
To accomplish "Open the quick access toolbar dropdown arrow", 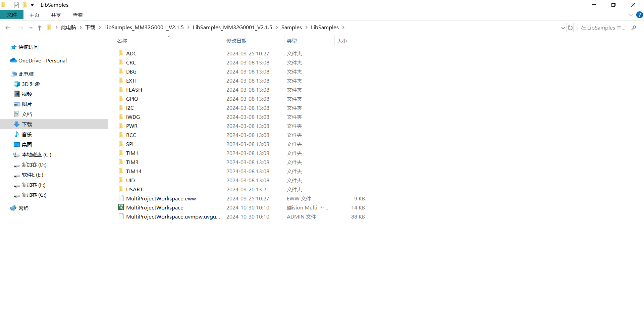I will point(32,5).
